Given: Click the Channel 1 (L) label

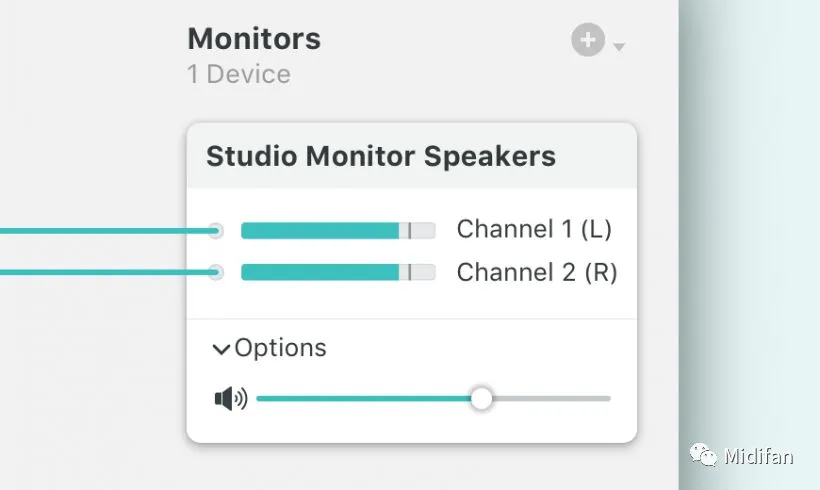Looking at the screenshot, I should pyautogui.click(x=534, y=229).
